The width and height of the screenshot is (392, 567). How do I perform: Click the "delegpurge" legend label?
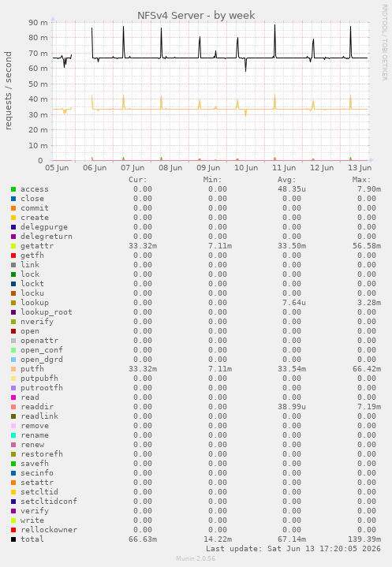44,227
